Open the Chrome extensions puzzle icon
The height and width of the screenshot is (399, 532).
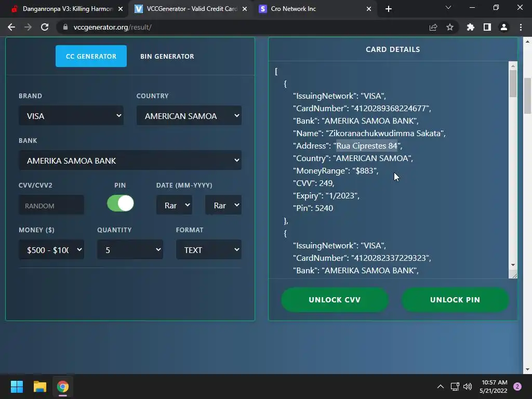pyautogui.click(x=471, y=27)
